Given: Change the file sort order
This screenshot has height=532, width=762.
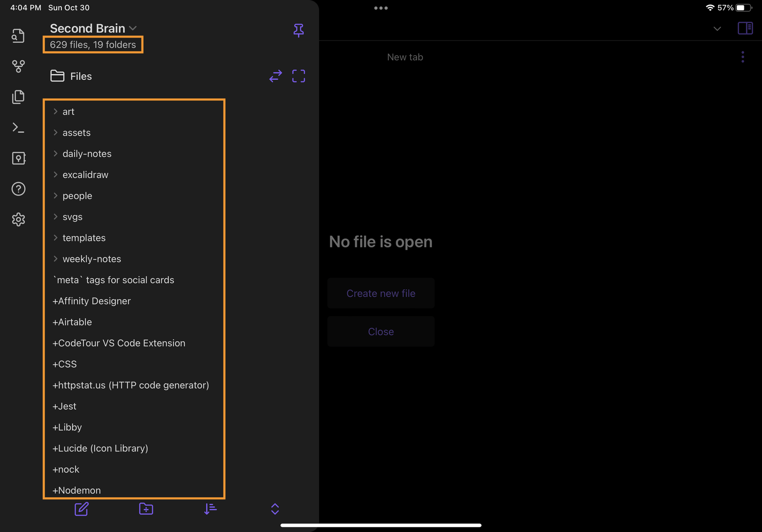Looking at the screenshot, I should tap(210, 509).
